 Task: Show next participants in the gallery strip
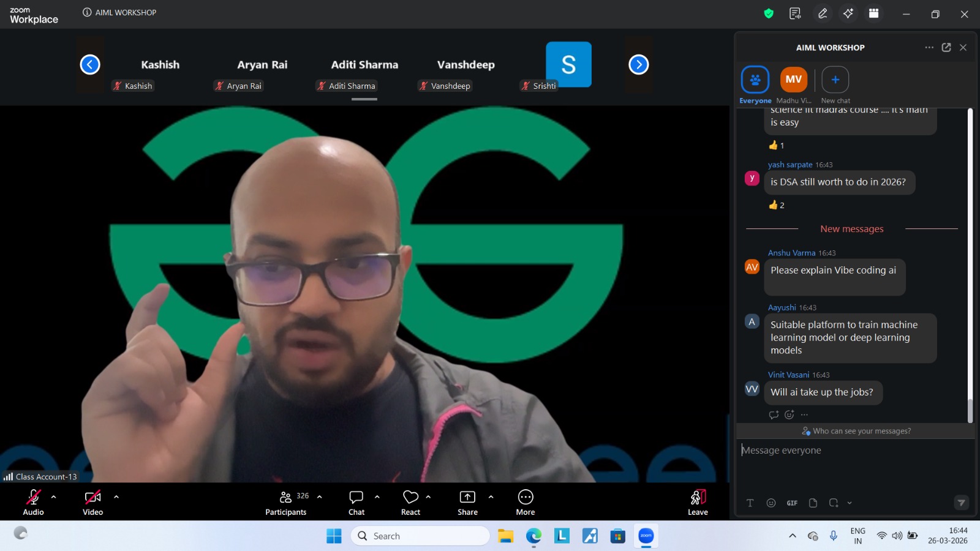639,64
